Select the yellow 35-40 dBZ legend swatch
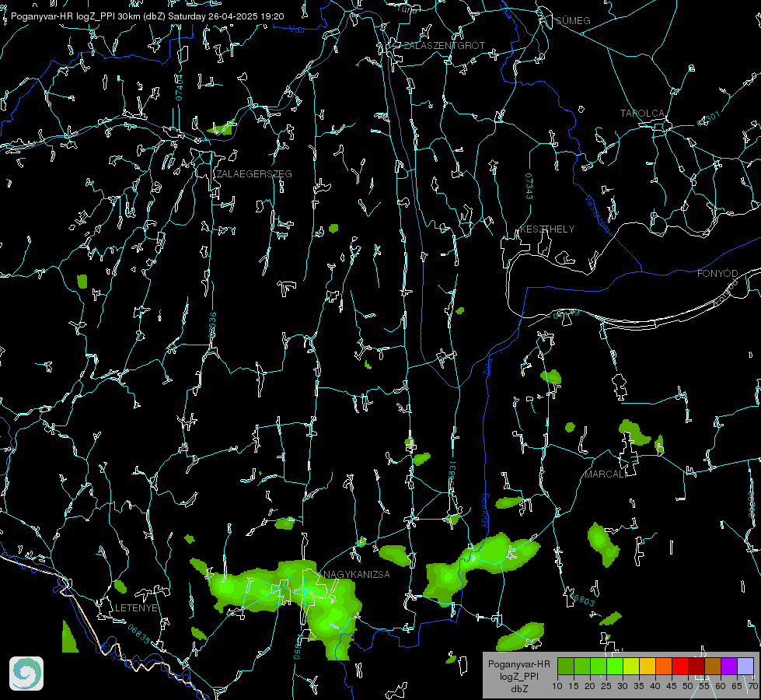Screen dimensions: 761x700 (x=648, y=667)
